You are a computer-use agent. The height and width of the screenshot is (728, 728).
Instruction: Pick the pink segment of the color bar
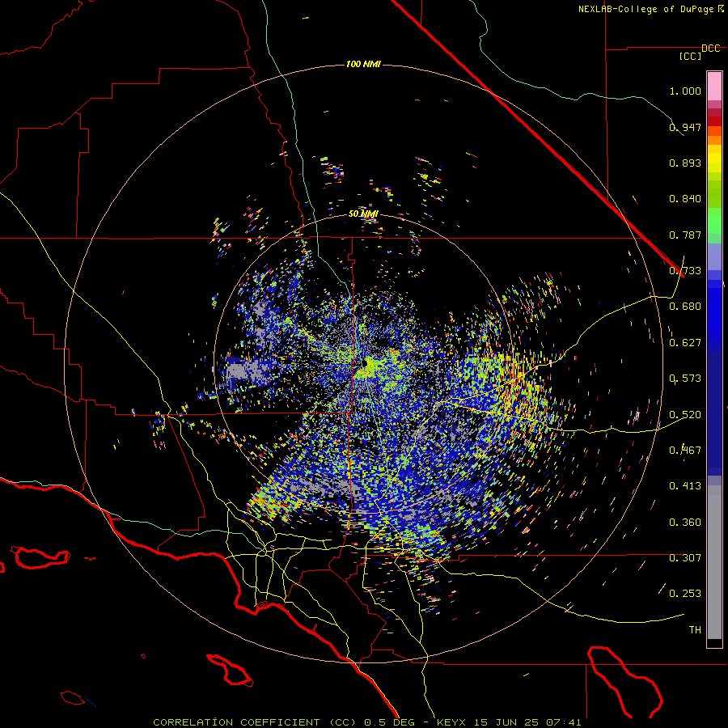[x=714, y=86]
